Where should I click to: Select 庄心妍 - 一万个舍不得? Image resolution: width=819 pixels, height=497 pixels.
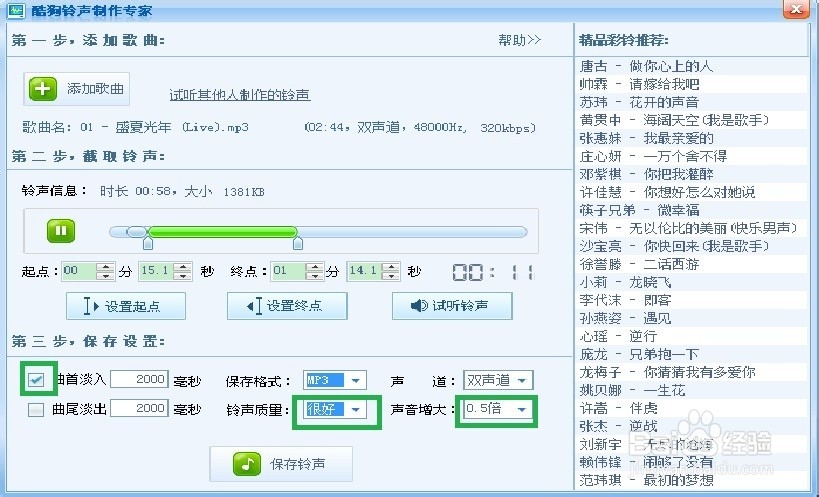click(x=691, y=157)
